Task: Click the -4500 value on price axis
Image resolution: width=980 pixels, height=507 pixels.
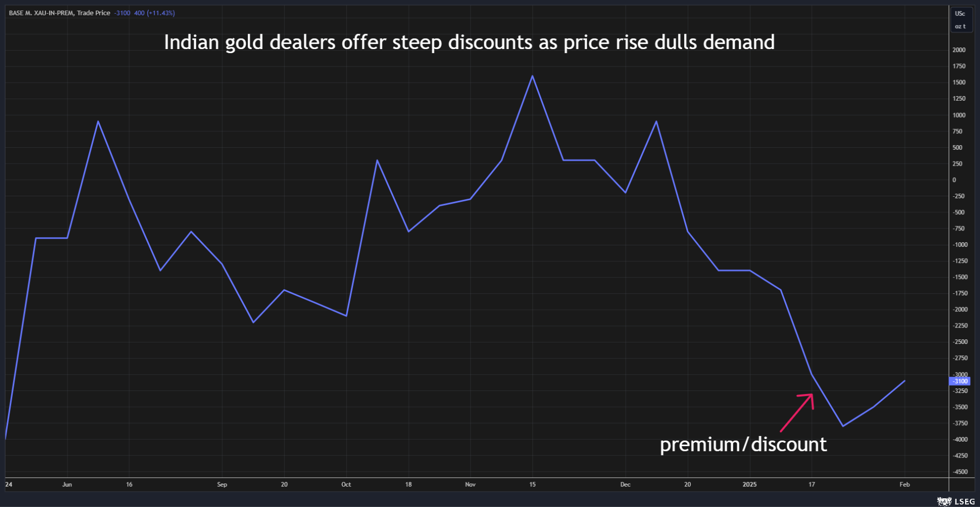Action: tap(960, 472)
